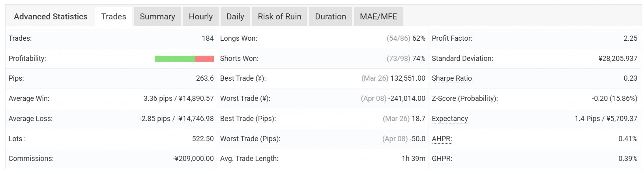Click the GHPR label

click(442, 159)
